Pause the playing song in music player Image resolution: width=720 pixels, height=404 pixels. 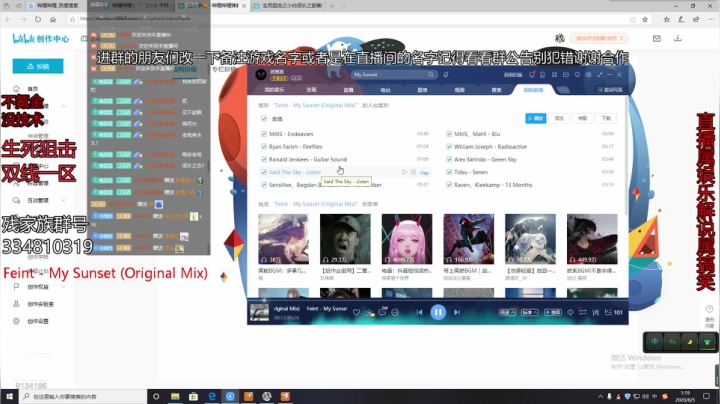pyautogui.click(x=438, y=312)
